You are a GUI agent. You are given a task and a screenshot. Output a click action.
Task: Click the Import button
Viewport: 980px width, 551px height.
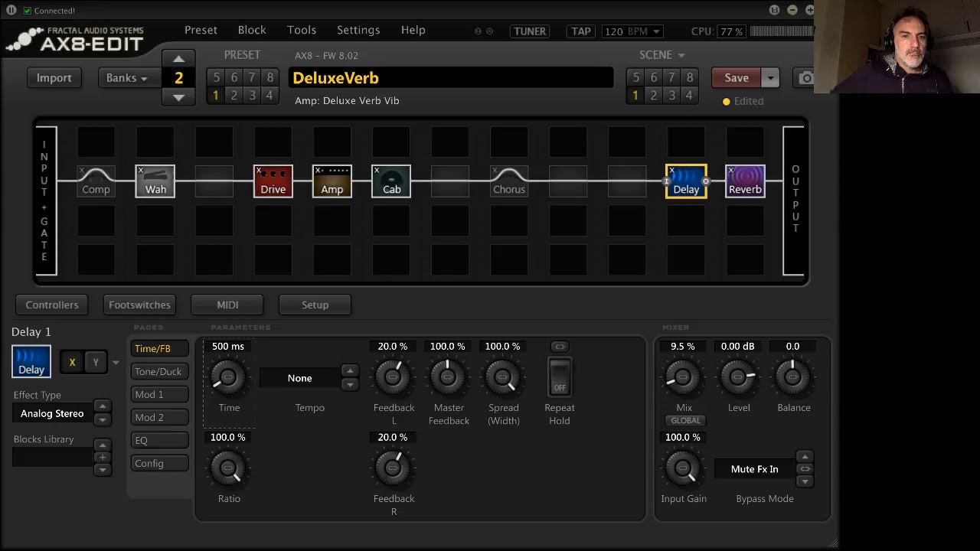(54, 78)
